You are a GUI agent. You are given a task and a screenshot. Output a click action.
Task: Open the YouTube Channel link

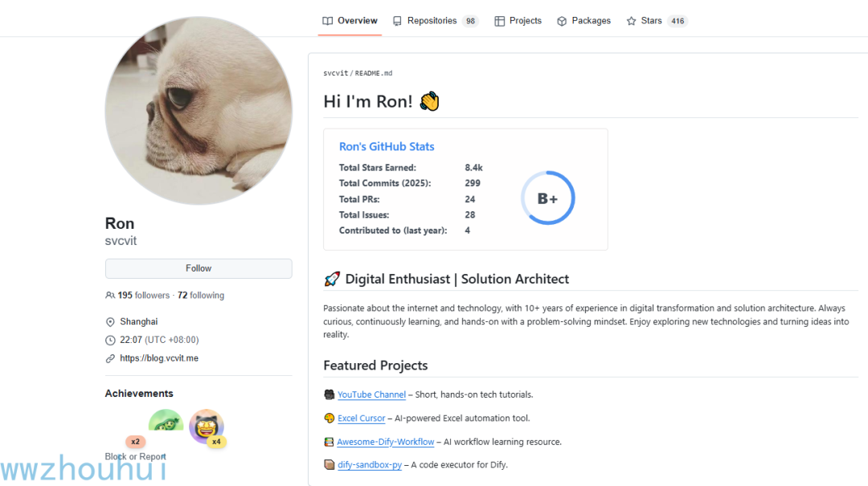point(371,394)
